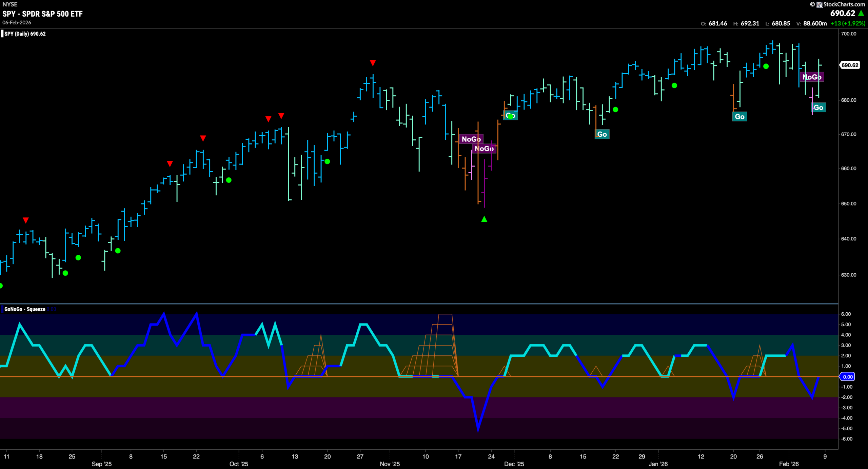Click the open value O: 681.46
This screenshot has height=469, width=868.
pos(714,23)
